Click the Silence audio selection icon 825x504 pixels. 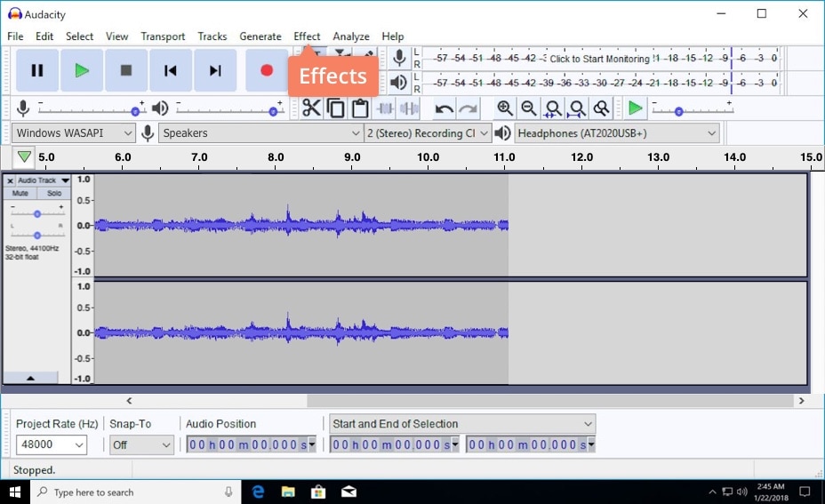(x=409, y=108)
